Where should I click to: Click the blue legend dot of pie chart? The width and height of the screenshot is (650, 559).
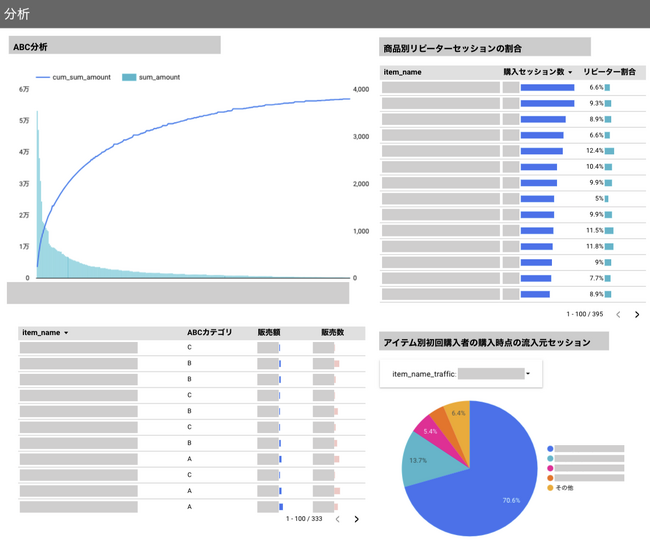point(550,449)
